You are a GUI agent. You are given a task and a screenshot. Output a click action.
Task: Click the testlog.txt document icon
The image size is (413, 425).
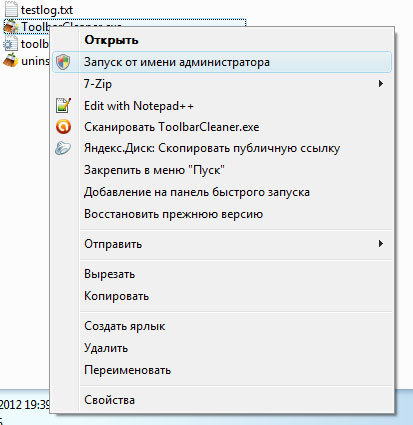tap(11, 9)
